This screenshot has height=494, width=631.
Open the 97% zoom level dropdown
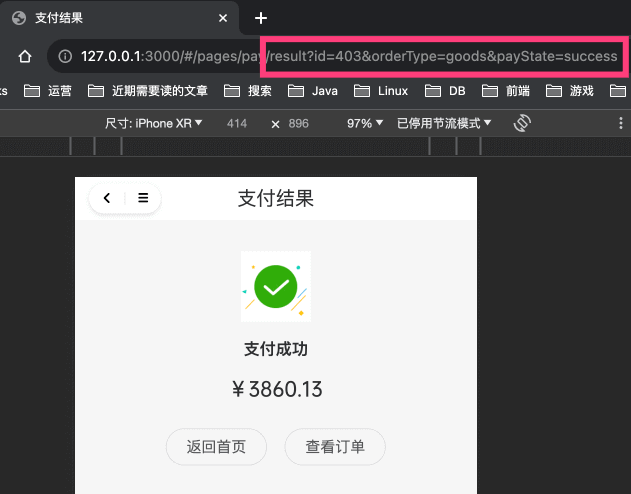click(x=364, y=123)
